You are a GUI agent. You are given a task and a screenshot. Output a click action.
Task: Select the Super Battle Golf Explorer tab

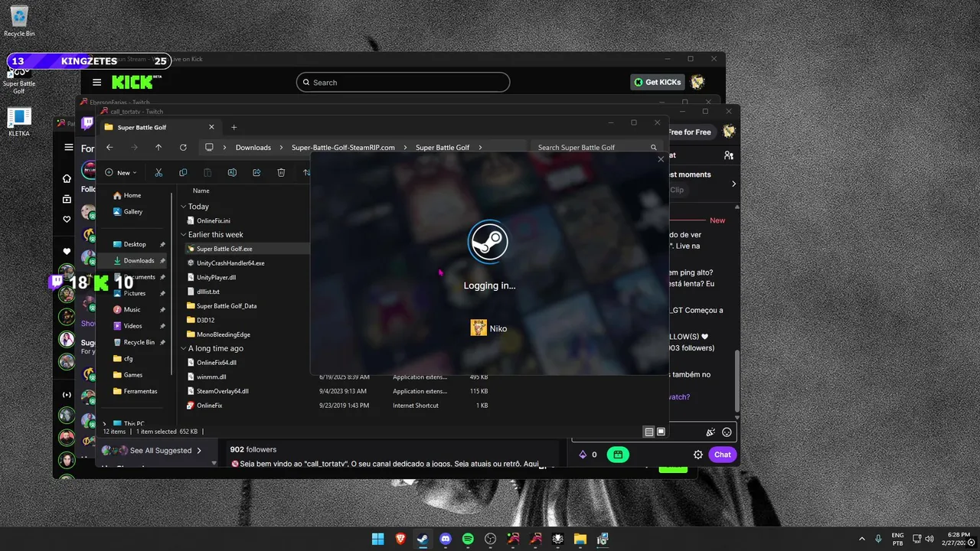coord(158,127)
